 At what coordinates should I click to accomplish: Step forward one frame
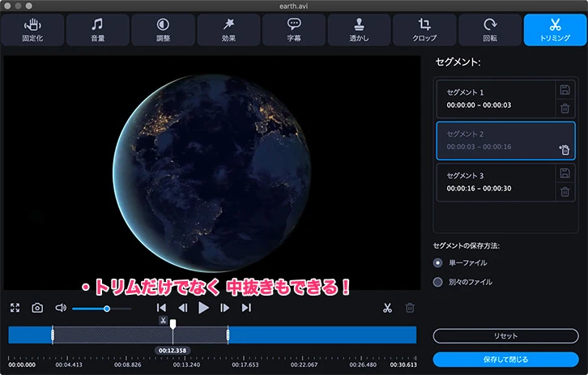coord(224,308)
